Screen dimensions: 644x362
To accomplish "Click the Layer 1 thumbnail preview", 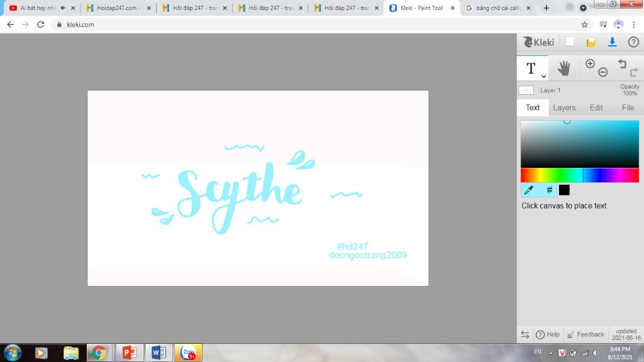I will 526,90.
